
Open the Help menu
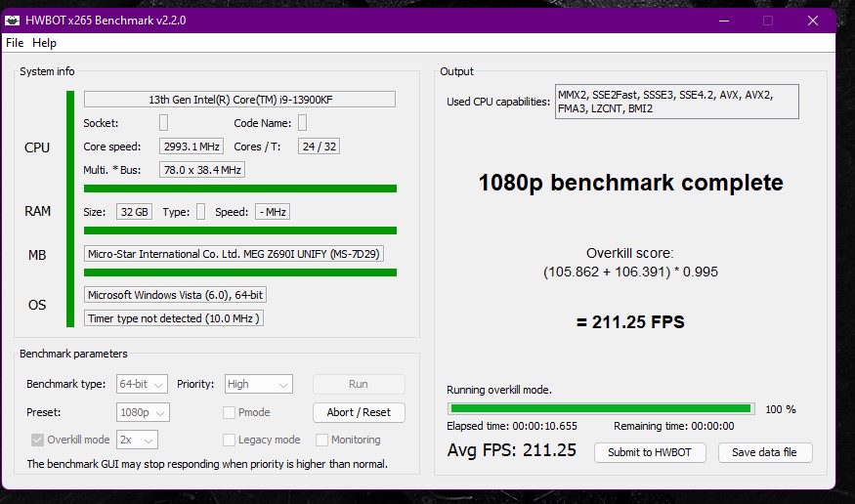[44, 43]
